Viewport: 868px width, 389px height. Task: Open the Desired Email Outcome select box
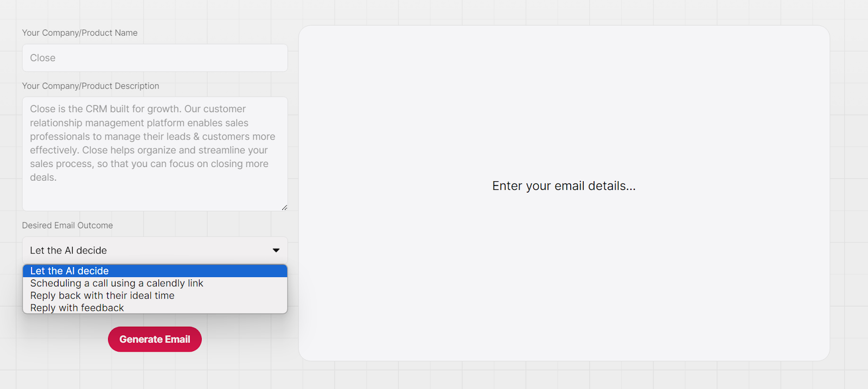(x=155, y=251)
